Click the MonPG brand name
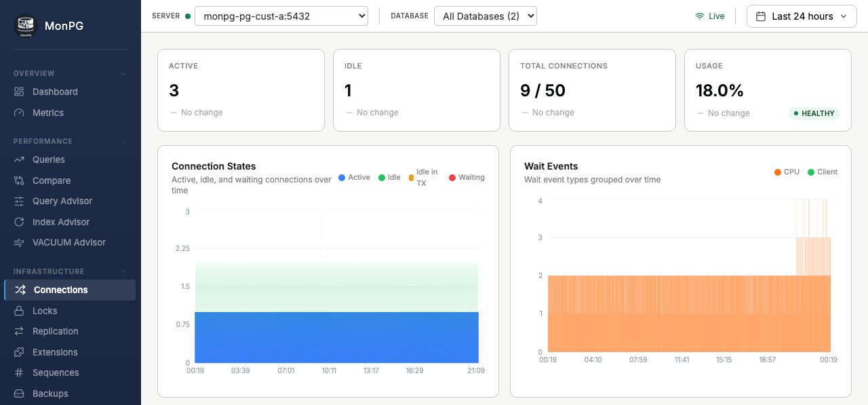Image resolution: width=868 pixels, height=405 pixels. (64, 26)
